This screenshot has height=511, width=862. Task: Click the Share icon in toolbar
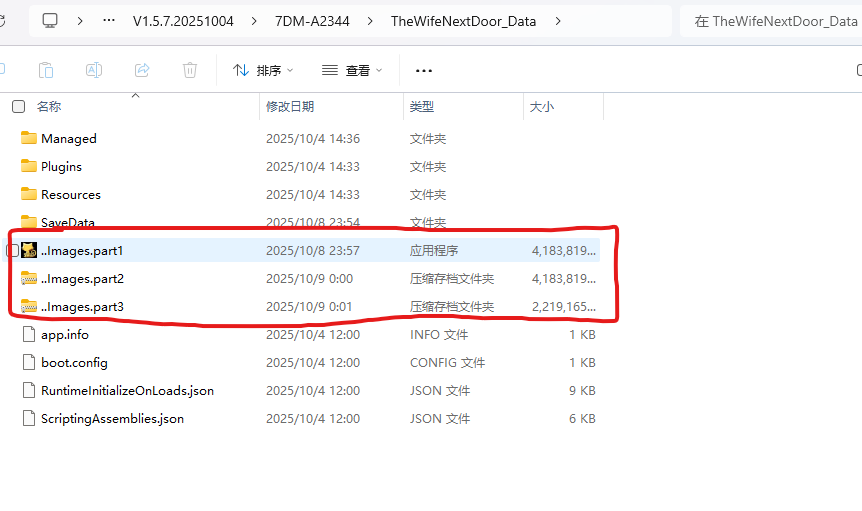click(142, 70)
